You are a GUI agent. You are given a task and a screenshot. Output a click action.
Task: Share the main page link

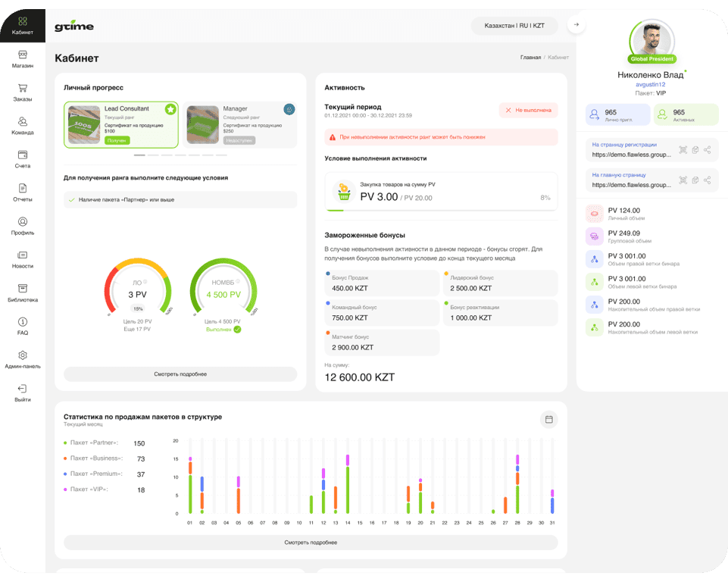point(707,180)
